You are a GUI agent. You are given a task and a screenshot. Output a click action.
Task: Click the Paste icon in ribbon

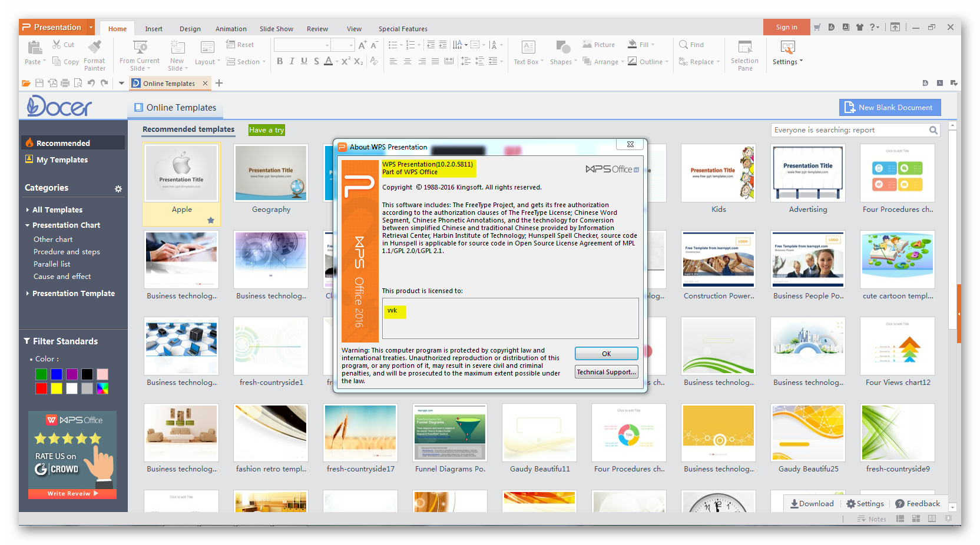tap(35, 48)
